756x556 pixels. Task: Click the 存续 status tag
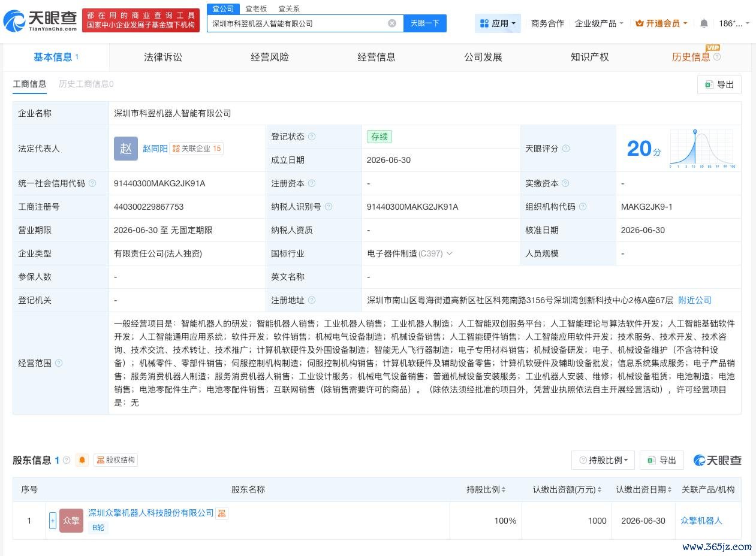(x=379, y=137)
